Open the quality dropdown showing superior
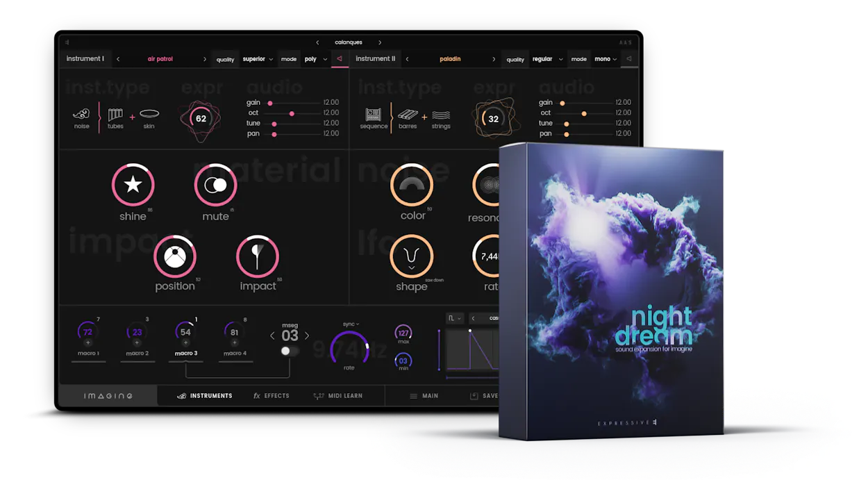 click(x=257, y=59)
